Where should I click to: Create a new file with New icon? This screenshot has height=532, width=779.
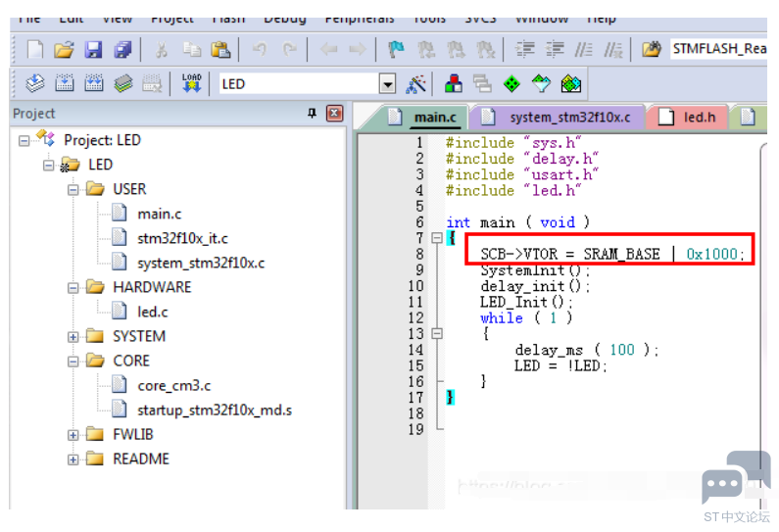point(34,50)
